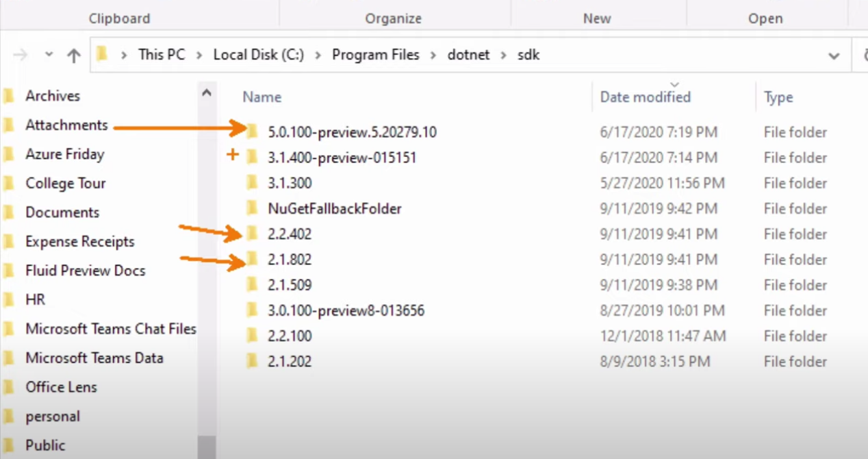This screenshot has height=459, width=868.
Task: Open the 3.1.300 folder icon
Action: click(x=252, y=183)
